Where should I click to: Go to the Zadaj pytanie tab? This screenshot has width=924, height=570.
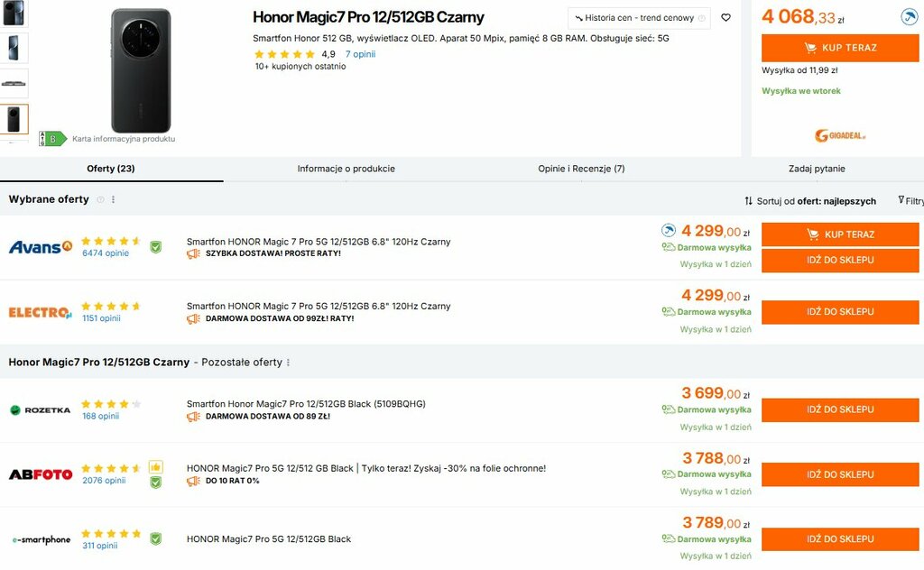(x=817, y=169)
